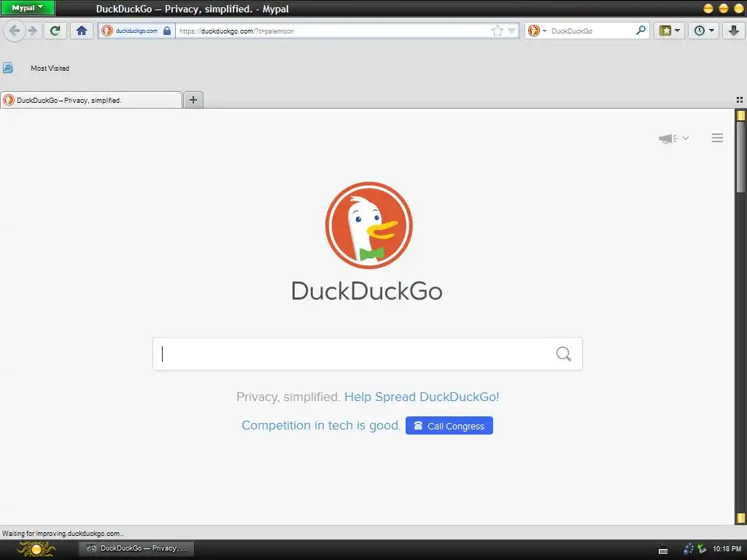Reload the current page
The height and width of the screenshot is (560, 747).
[x=55, y=31]
